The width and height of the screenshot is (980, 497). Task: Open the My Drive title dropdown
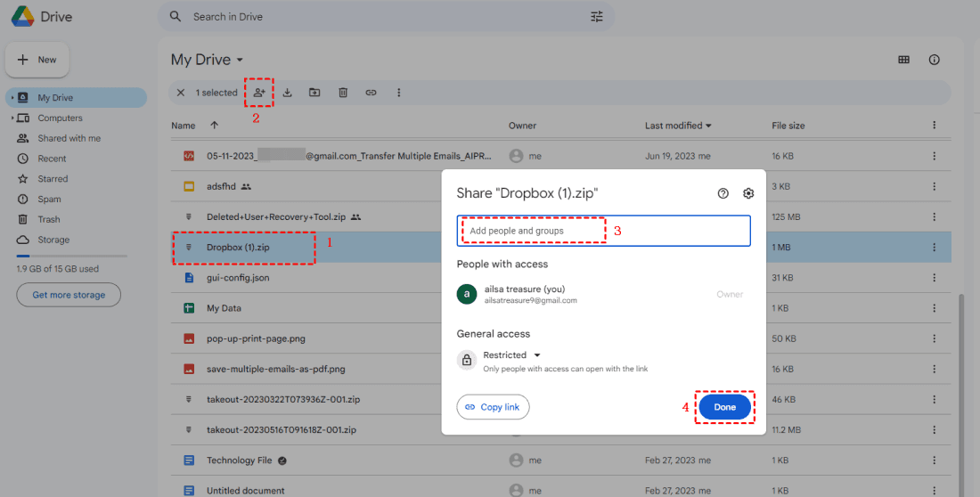[x=240, y=60]
